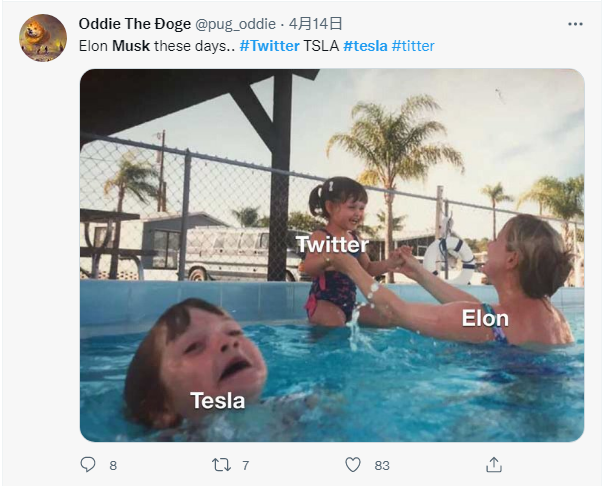This screenshot has width=602, height=486.
Task: Click the reply speech bubble icon
Action: pyautogui.click(x=88, y=465)
